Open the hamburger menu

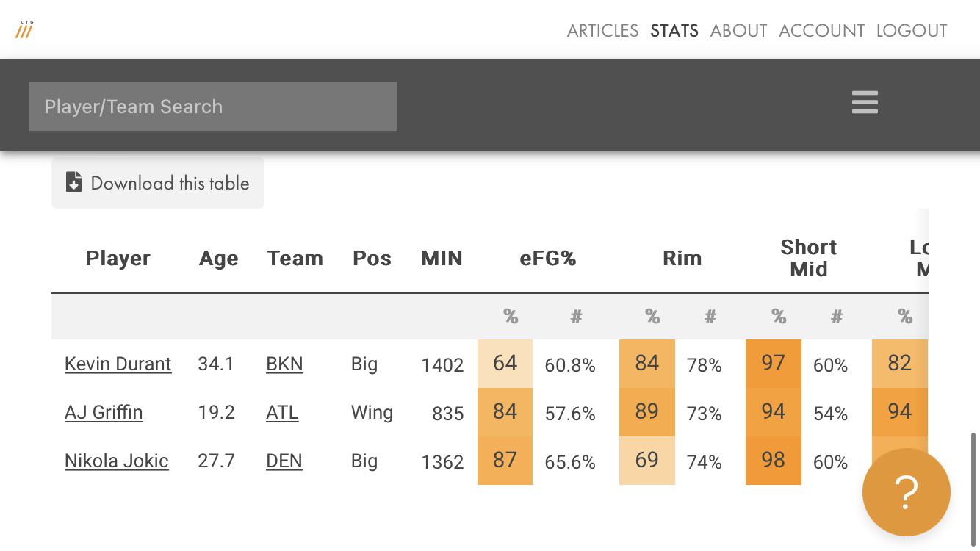pos(865,103)
